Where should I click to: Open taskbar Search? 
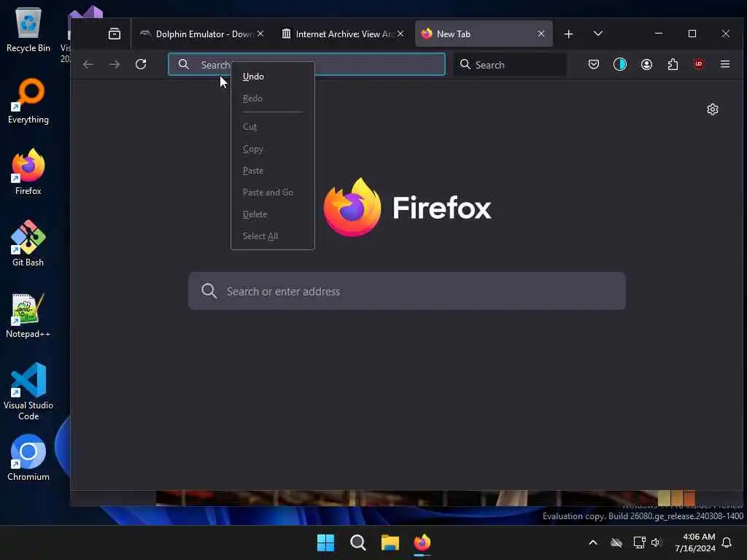(357, 542)
